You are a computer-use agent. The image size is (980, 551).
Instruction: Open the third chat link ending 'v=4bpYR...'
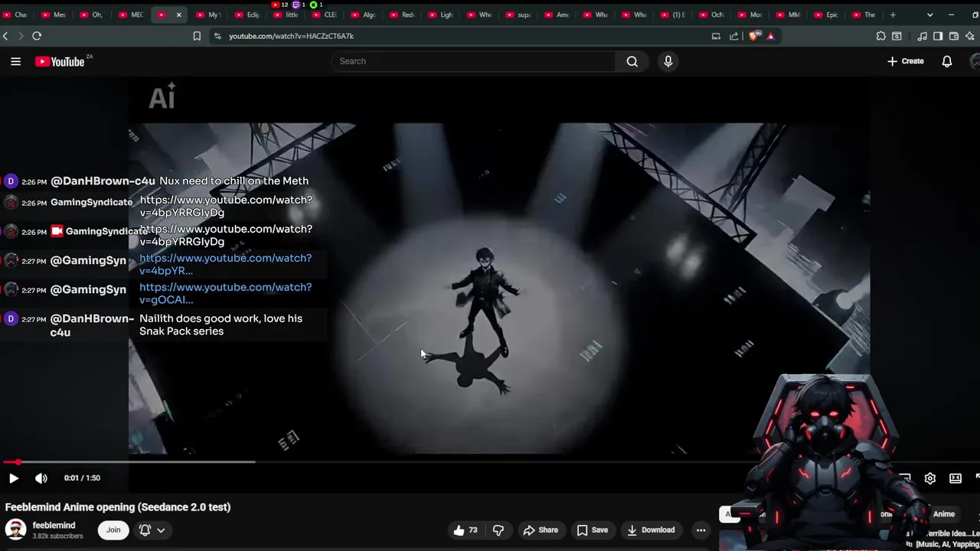225,264
